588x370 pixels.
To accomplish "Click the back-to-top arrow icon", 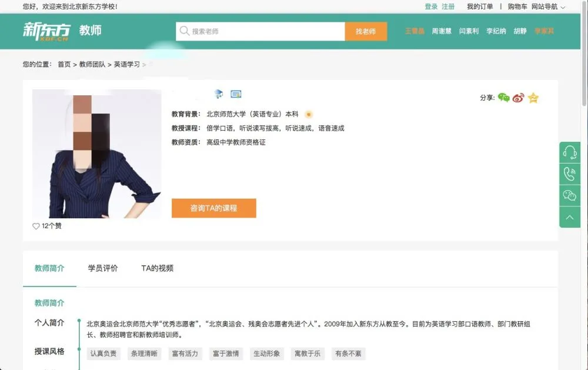I will [x=569, y=216].
